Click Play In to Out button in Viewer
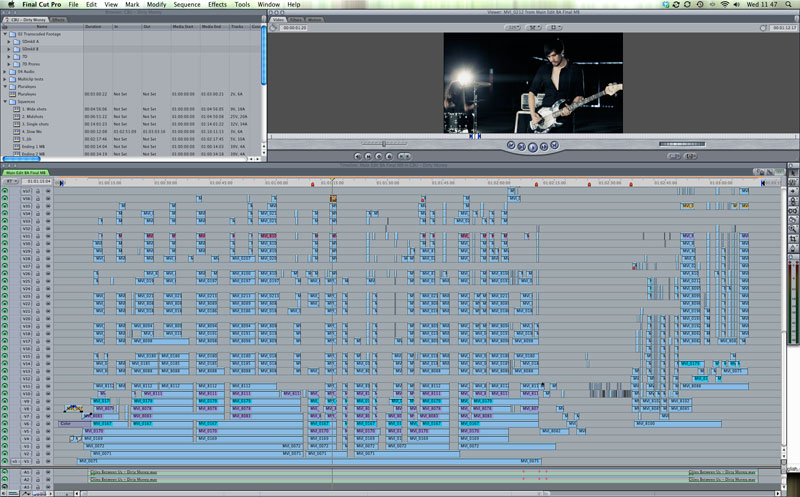Viewport: 800px width, 497px height. [521, 146]
